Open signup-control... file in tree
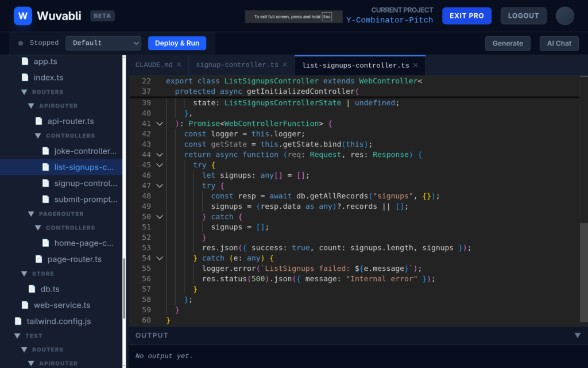This screenshot has height=368, width=588. (86, 183)
